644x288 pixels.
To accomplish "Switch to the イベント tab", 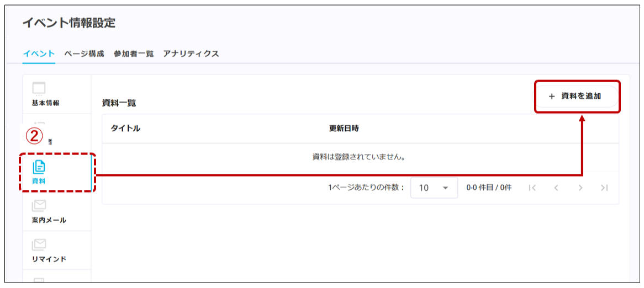I will tap(39, 54).
